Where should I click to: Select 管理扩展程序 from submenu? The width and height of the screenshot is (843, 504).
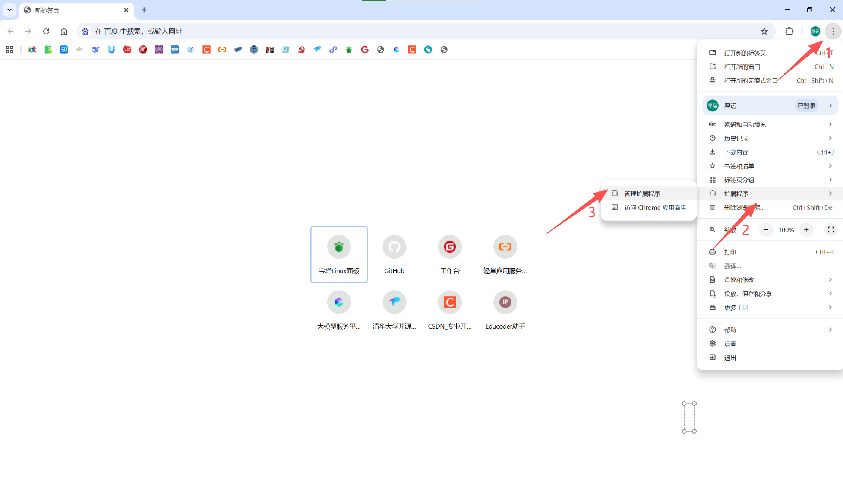coord(642,194)
